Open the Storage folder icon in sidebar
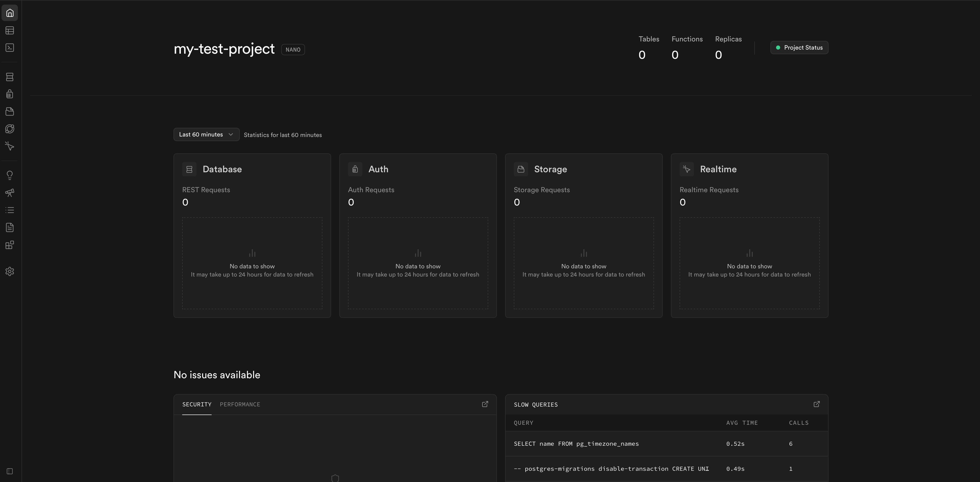This screenshot has height=482, width=980. pos(10,111)
